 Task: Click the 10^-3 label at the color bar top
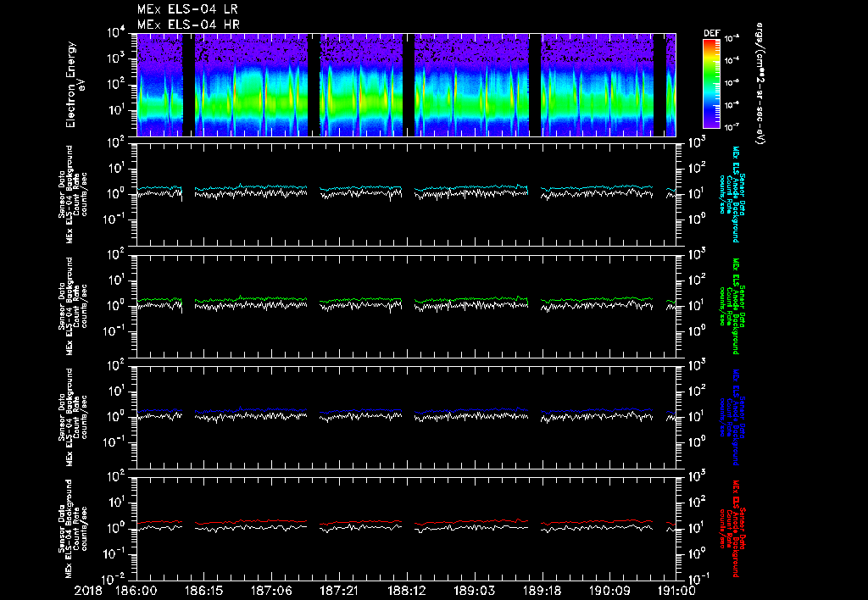pyautogui.click(x=732, y=39)
